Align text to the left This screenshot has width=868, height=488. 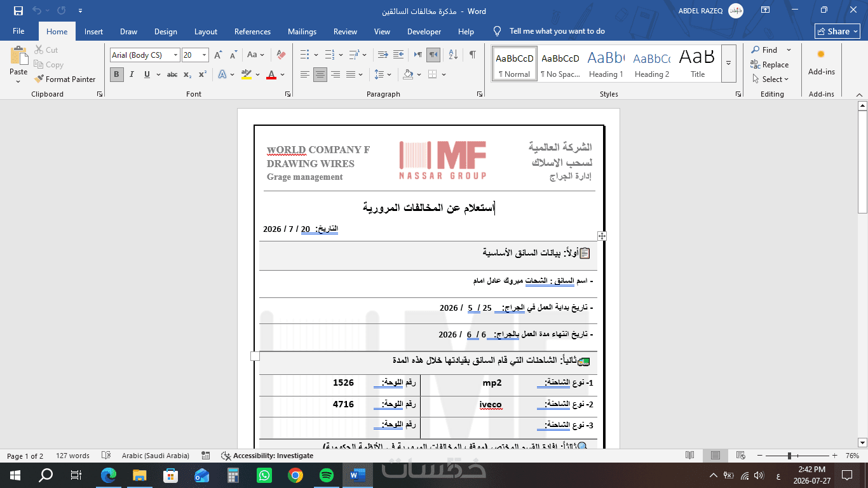point(305,74)
